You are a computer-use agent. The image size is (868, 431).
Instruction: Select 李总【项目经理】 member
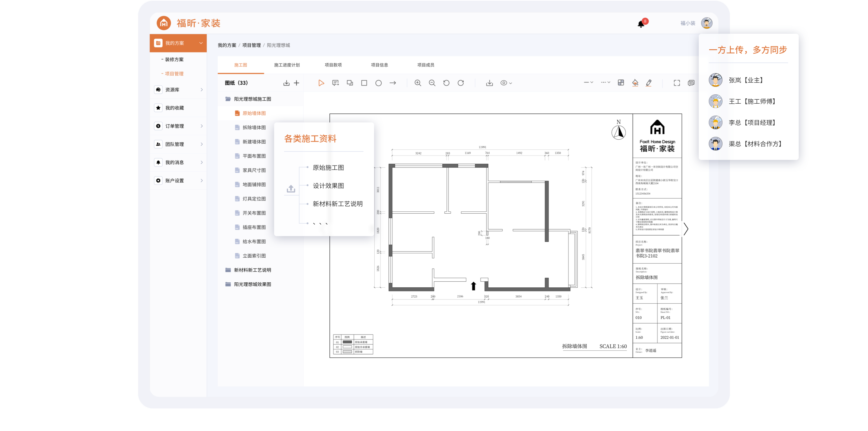[x=744, y=123]
